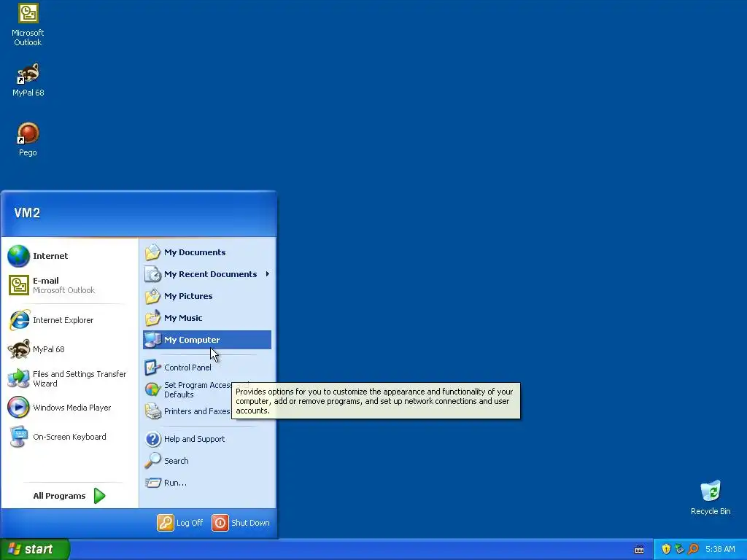Click the Windows Media Player text label

click(72, 408)
